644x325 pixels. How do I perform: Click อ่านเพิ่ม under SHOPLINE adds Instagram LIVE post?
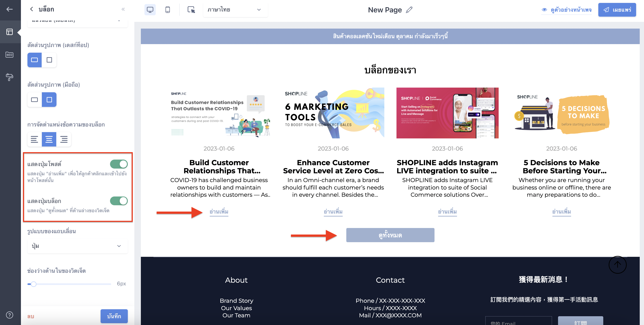[x=447, y=212]
